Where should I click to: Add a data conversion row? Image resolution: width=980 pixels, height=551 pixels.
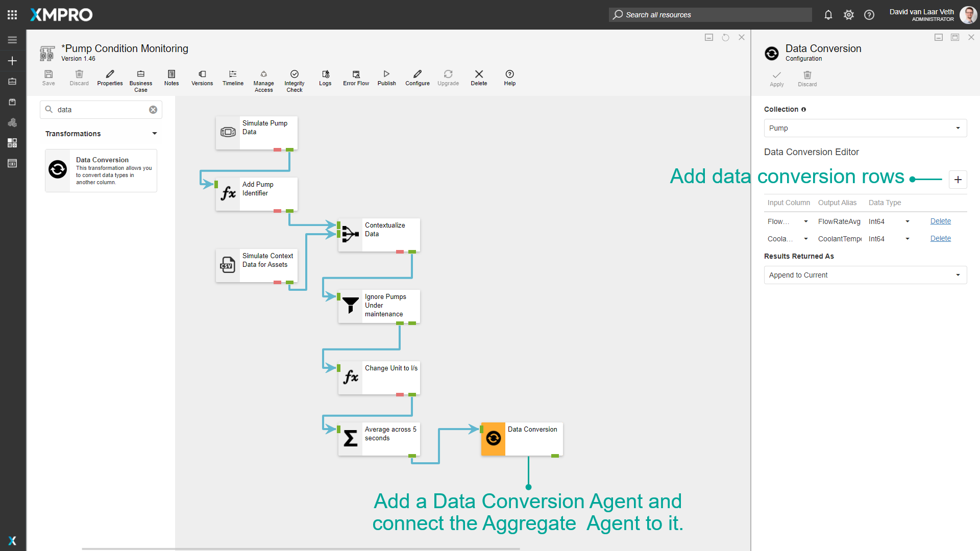[x=958, y=180]
